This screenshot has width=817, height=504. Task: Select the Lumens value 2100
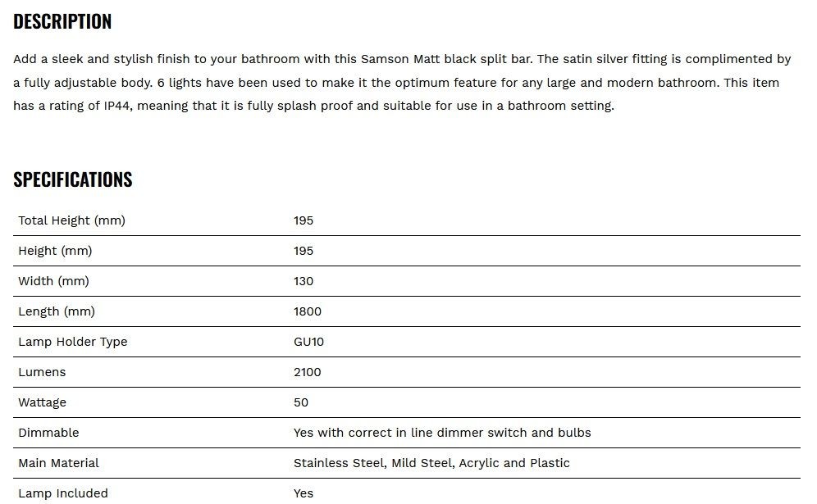click(308, 372)
